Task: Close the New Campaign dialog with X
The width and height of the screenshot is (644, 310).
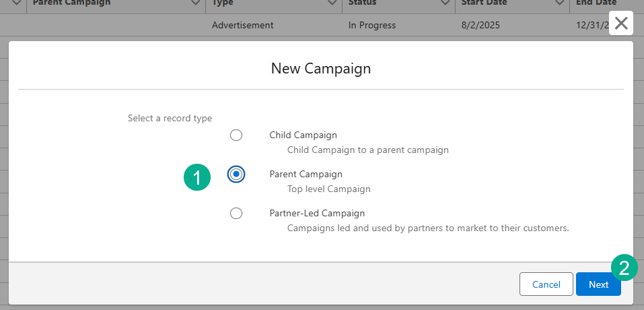Action: (621, 24)
